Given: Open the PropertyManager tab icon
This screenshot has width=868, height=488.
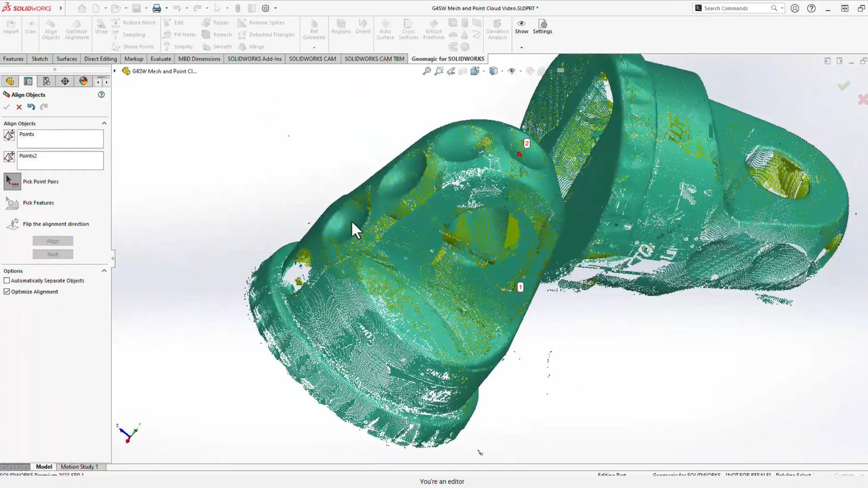Looking at the screenshot, I should tap(28, 82).
